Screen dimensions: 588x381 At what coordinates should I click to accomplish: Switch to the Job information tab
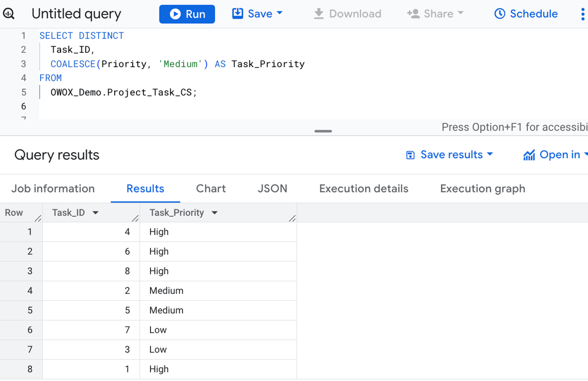pos(53,189)
